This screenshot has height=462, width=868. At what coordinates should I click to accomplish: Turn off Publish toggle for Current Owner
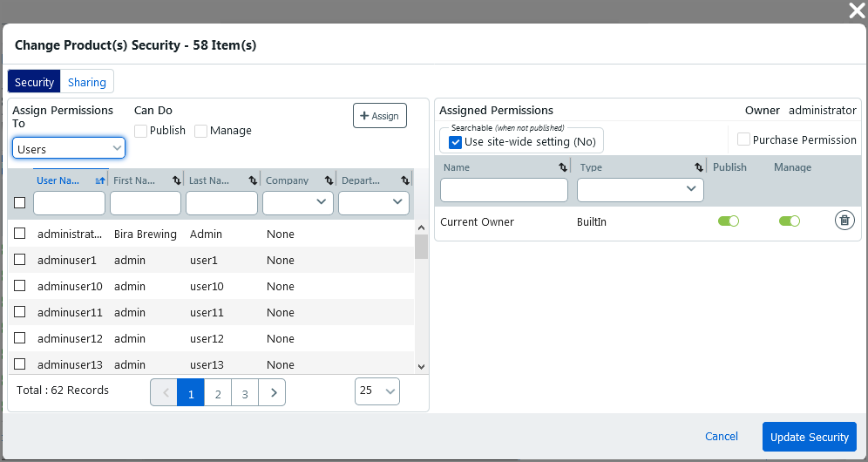point(728,221)
